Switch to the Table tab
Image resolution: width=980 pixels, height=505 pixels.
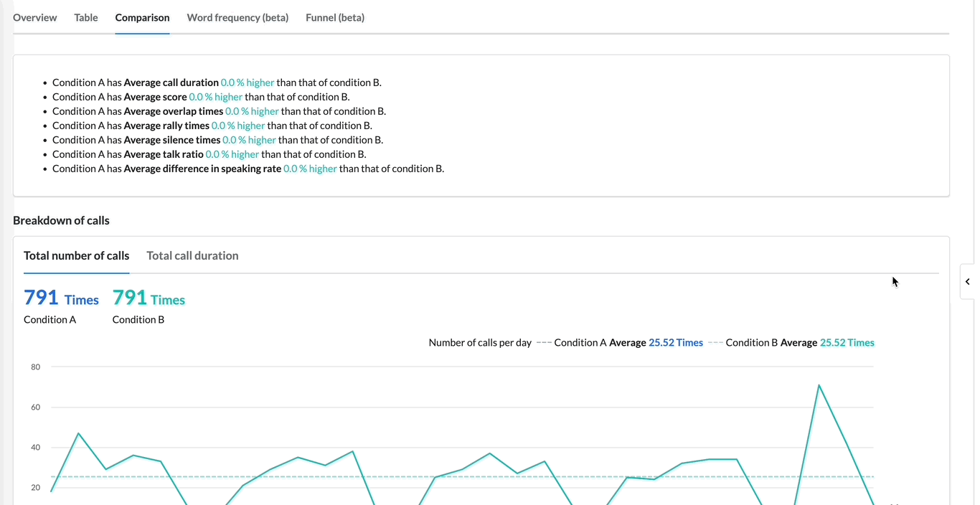coord(86,17)
